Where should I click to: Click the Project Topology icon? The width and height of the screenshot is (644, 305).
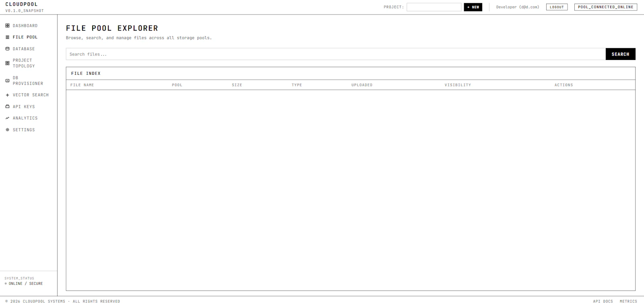click(7, 63)
